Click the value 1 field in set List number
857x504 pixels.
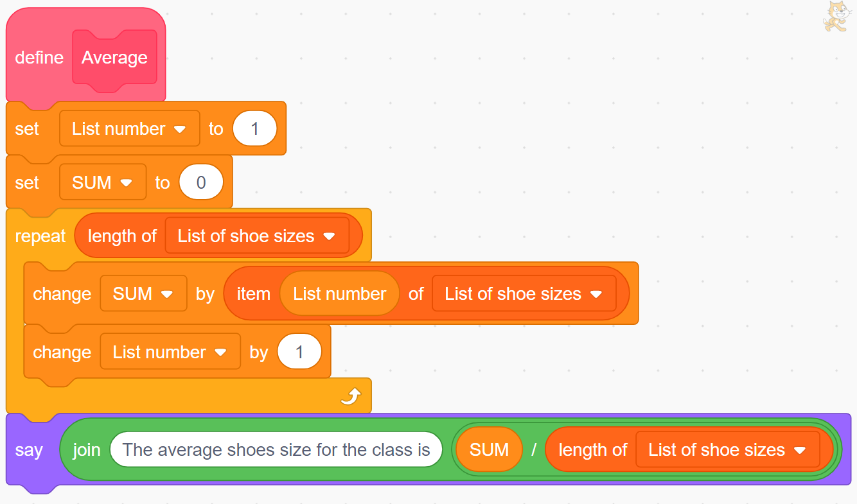point(254,129)
